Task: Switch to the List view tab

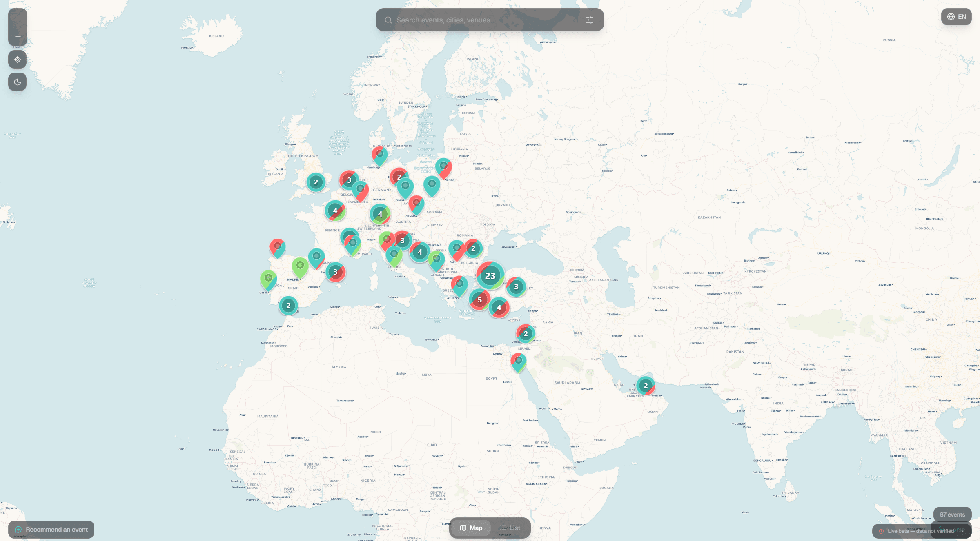Action: pos(510,528)
